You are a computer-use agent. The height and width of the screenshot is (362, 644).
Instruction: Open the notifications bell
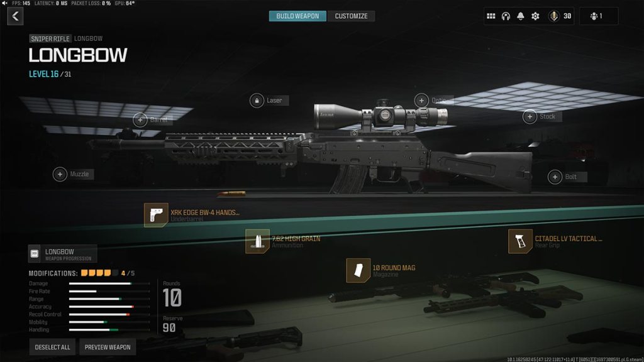520,16
